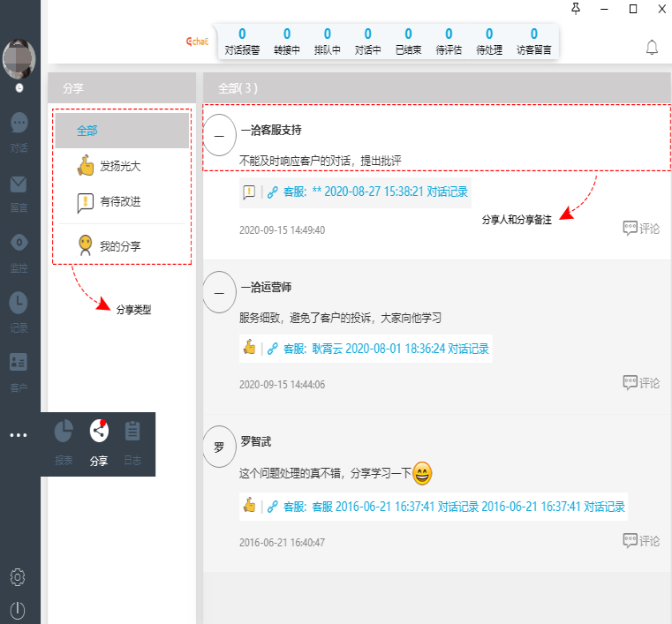Open the 日志 log clipboard icon

(132, 432)
